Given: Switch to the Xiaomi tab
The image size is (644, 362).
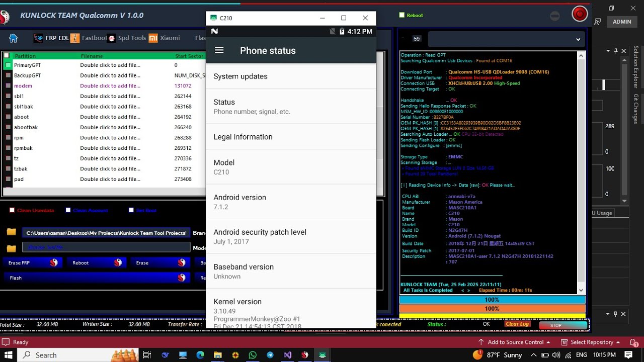Looking at the screenshot, I should click(170, 38).
